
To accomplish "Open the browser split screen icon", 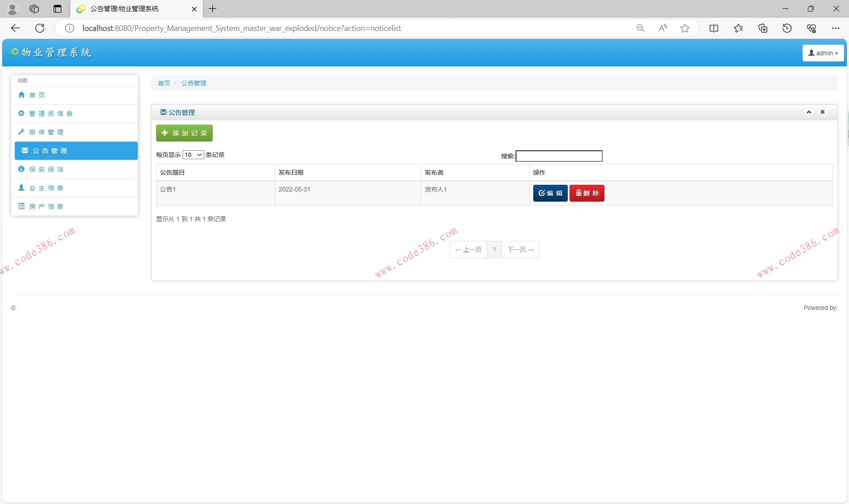I will pos(713,28).
